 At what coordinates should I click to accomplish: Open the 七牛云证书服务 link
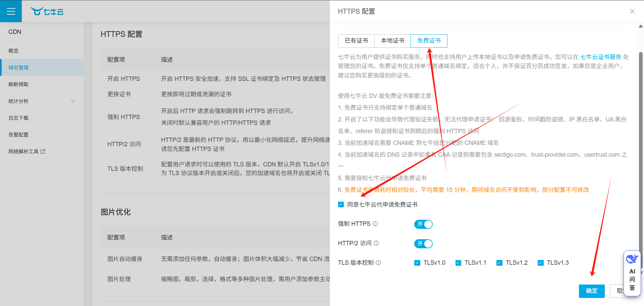pyautogui.click(x=600, y=57)
